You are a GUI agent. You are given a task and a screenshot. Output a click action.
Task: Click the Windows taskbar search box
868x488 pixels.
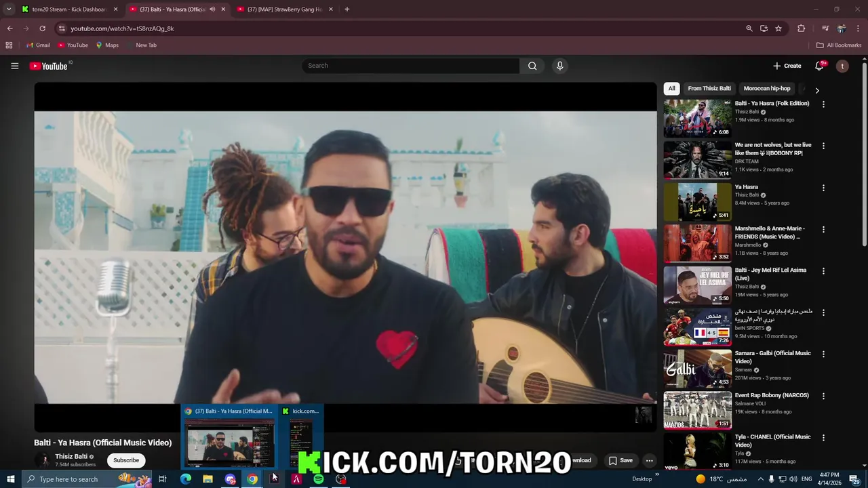click(87, 479)
